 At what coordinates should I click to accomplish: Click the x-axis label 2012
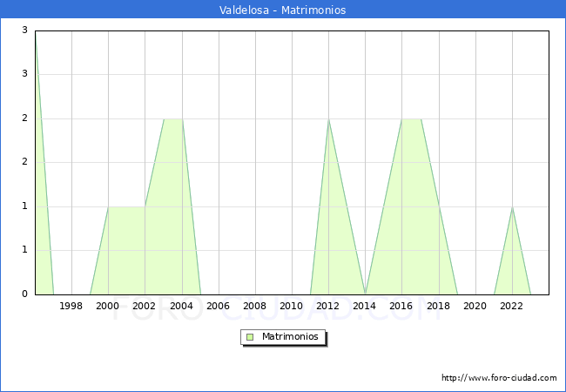coord(327,306)
